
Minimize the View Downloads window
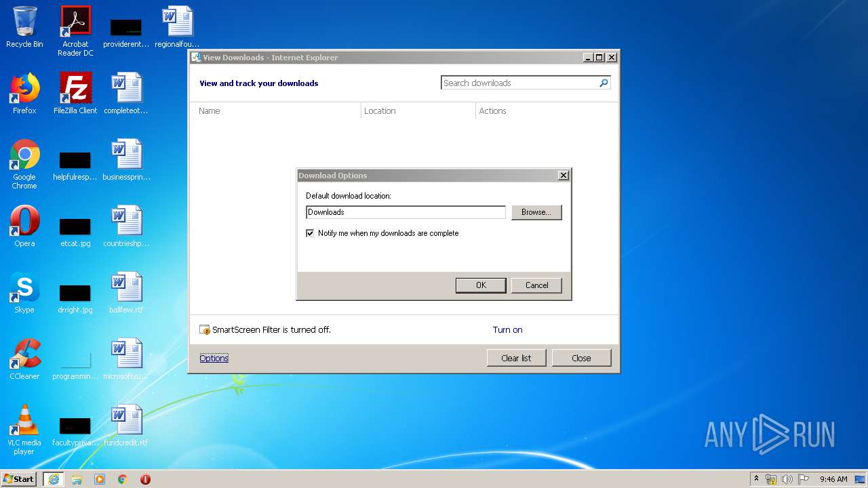(588, 58)
